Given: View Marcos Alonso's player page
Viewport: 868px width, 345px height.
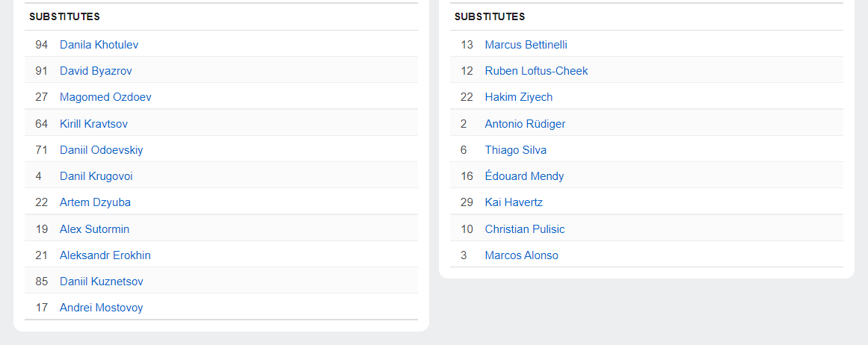Looking at the screenshot, I should (x=521, y=255).
